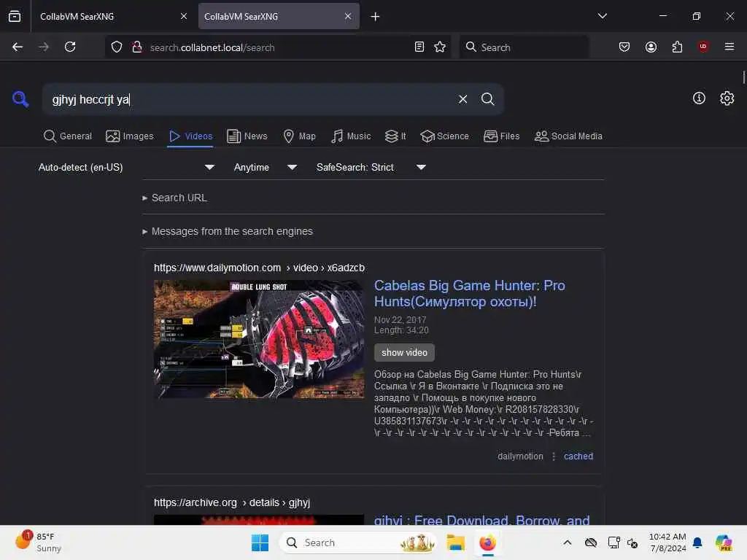Open a new browser tab
The width and height of the screenshot is (747, 560).
pos(376,17)
